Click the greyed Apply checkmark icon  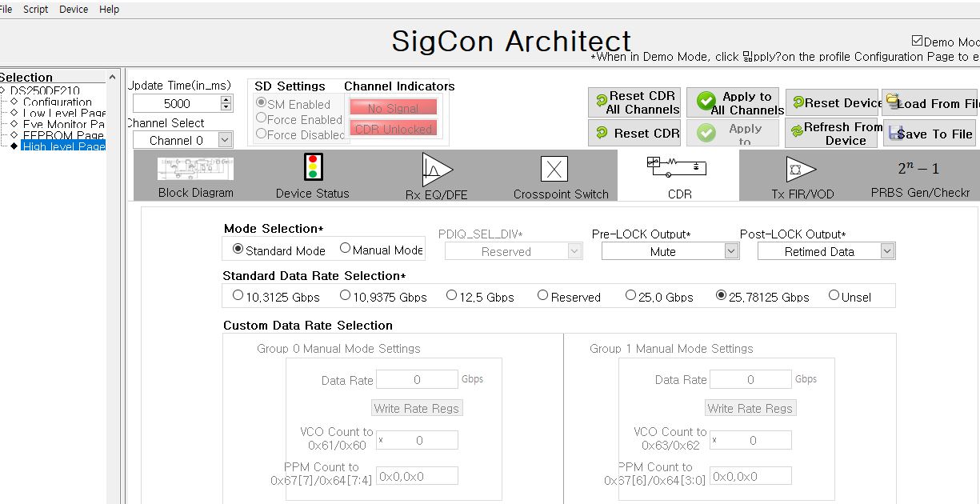706,133
